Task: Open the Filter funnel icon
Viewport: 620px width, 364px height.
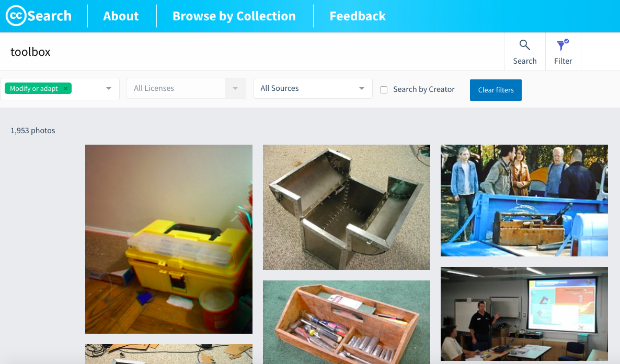Action: 562,45
